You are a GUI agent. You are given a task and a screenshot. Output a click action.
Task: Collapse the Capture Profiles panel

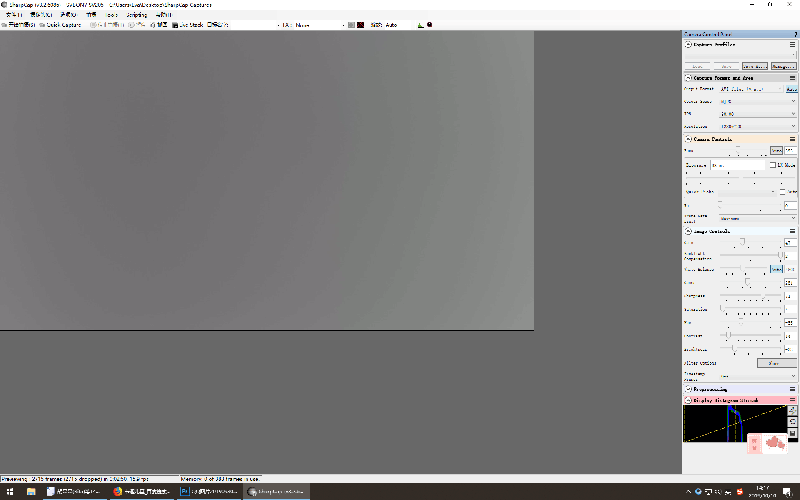click(688, 44)
